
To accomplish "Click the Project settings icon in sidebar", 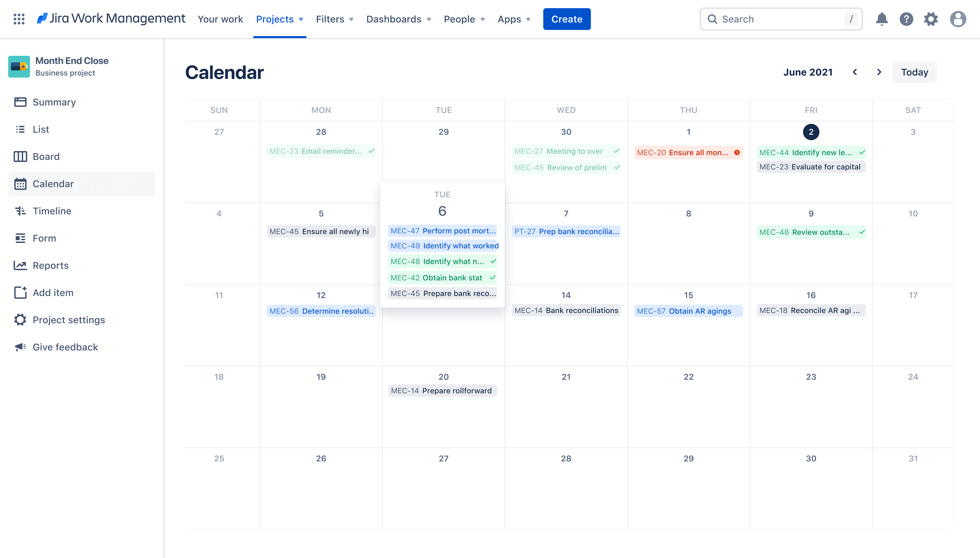I will pyautogui.click(x=20, y=320).
